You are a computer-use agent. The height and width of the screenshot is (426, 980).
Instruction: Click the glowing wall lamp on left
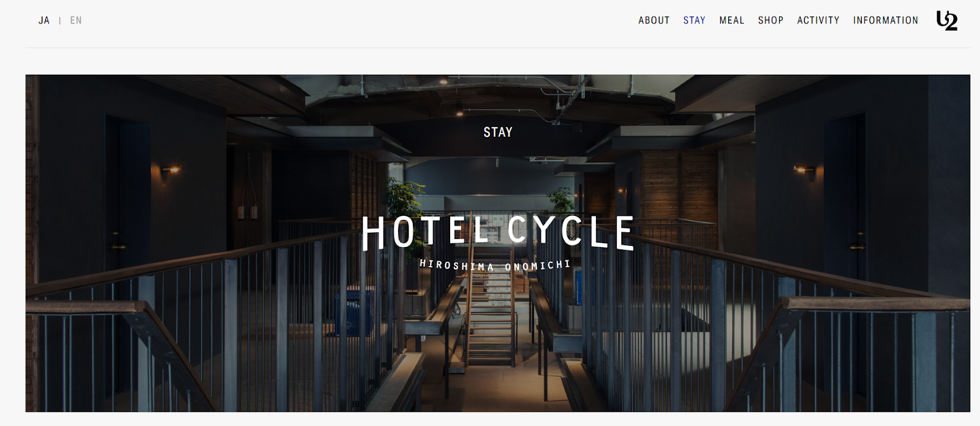[x=171, y=170]
